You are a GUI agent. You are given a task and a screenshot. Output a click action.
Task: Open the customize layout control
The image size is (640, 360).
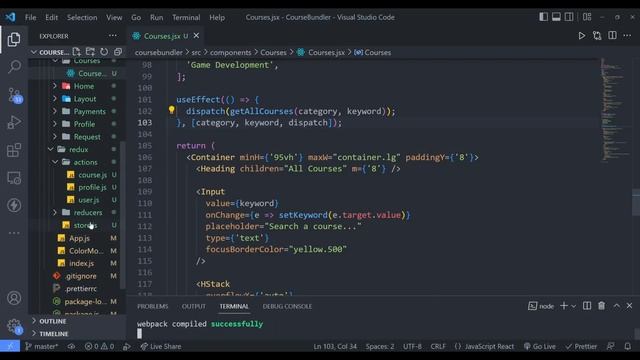[587, 17]
